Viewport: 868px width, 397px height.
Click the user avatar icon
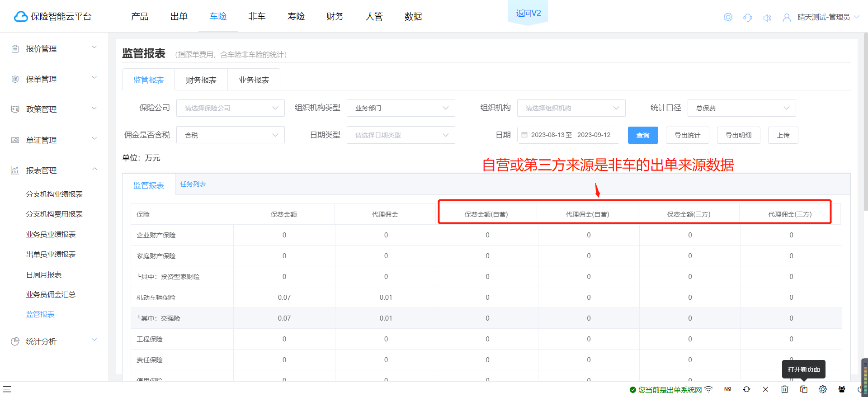[787, 18]
